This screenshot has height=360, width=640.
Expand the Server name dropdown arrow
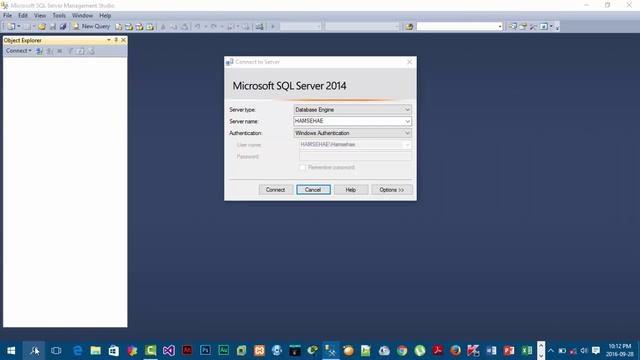point(407,121)
